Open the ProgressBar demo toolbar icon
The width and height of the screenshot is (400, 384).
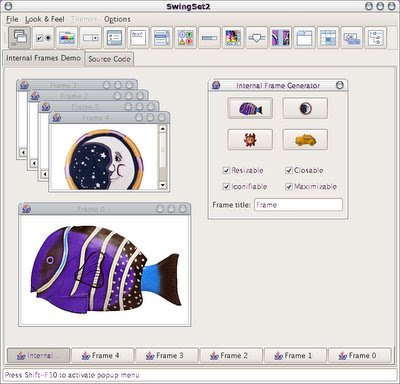[209, 38]
